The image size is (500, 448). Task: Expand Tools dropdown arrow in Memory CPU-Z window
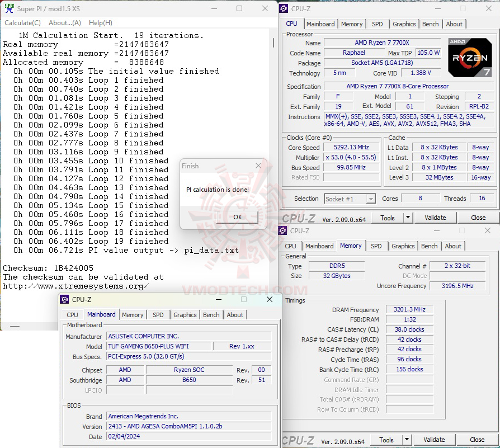coord(407,440)
